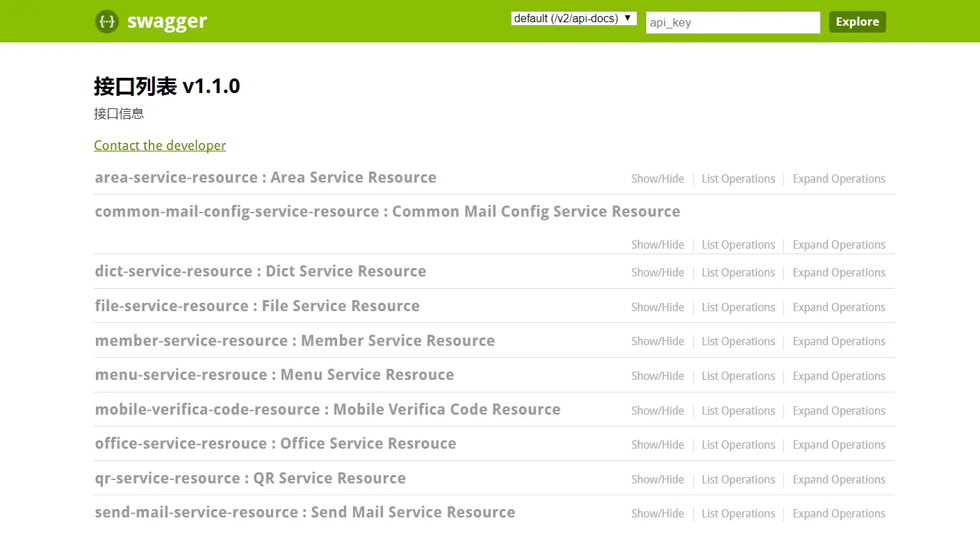
Task: Expand send-mail-service-resource heading
Action: (305, 512)
